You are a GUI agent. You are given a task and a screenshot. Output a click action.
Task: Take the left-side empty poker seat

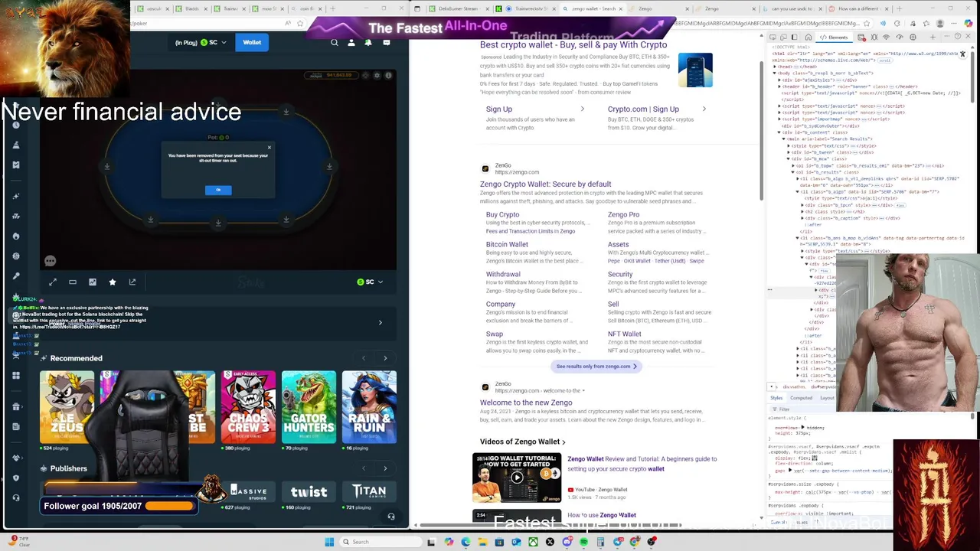(107, 166)
